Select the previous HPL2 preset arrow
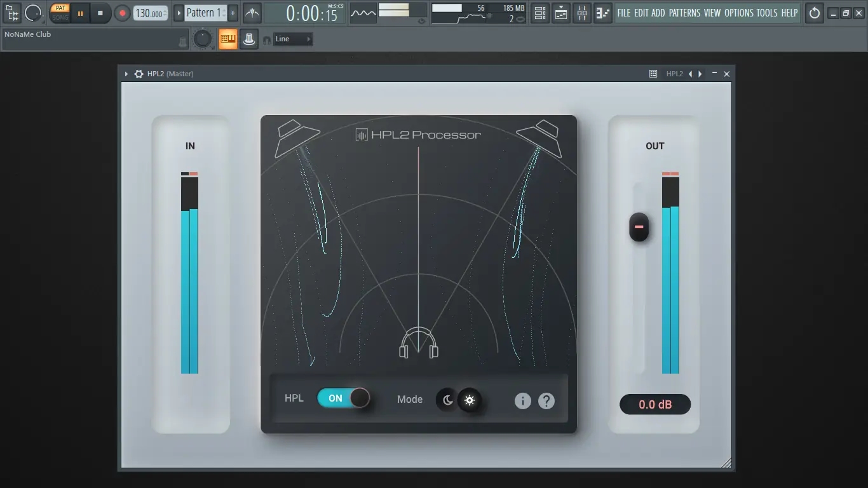Viewport: 868px width, 488px height. 691,74
